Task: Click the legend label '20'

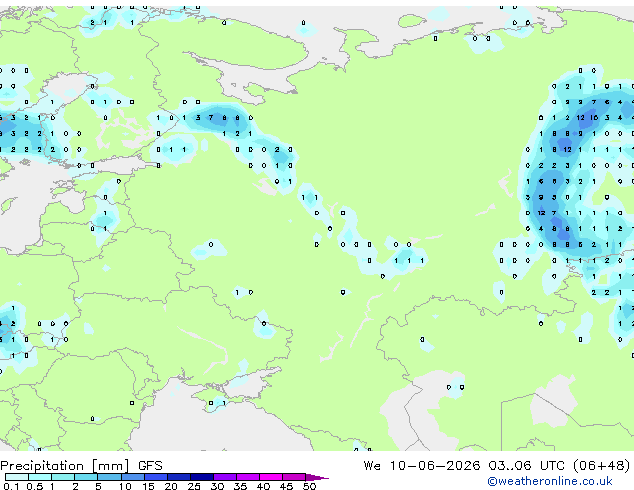Action: [x=171, y=486]
